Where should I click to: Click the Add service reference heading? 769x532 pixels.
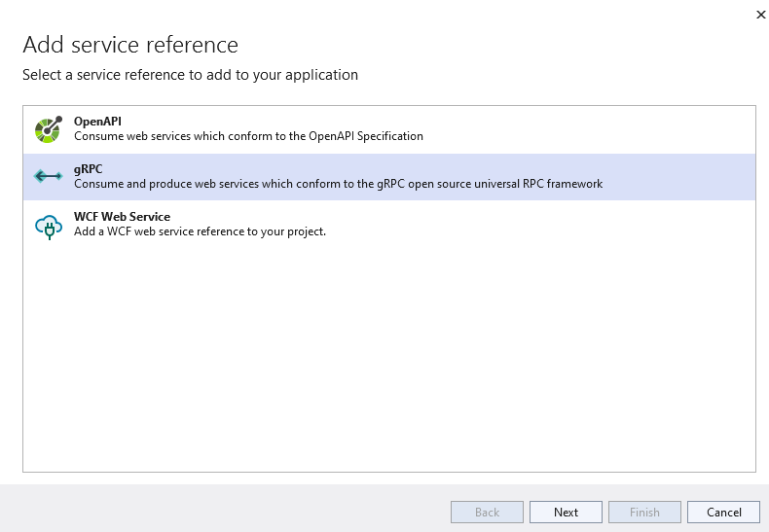130,45
